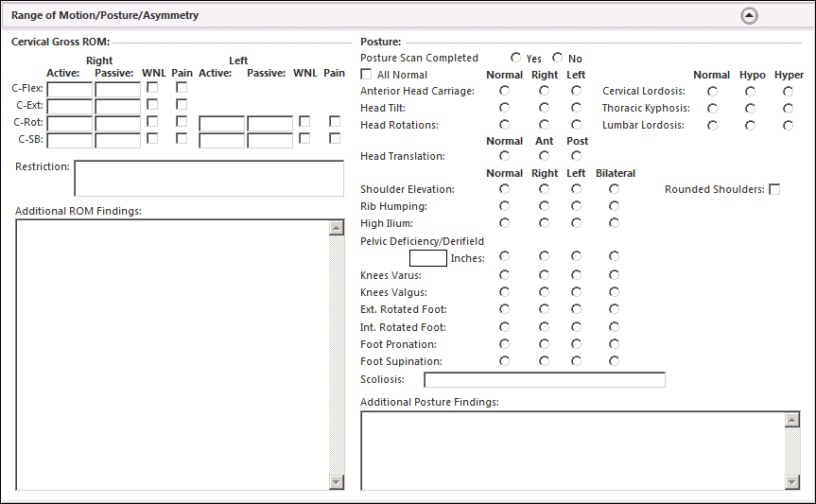The height and width of the screenshot is (504, 816).
Task: Select Left for Rib Humping
Action: (576, 206)
